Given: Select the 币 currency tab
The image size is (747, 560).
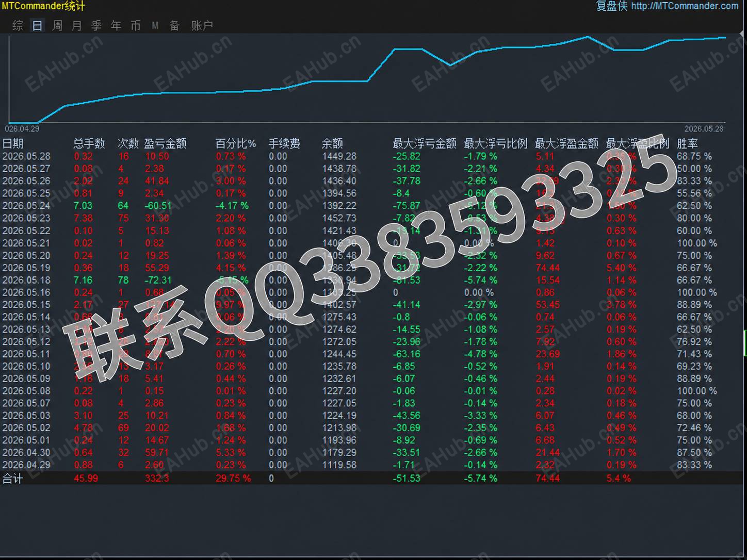Looking at the screenshot, I should 136,25.
